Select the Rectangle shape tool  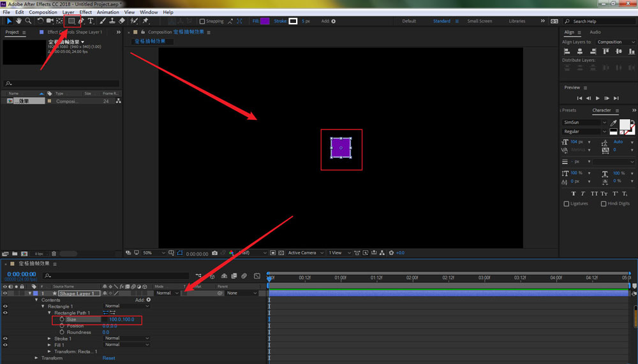pos(71,21)
